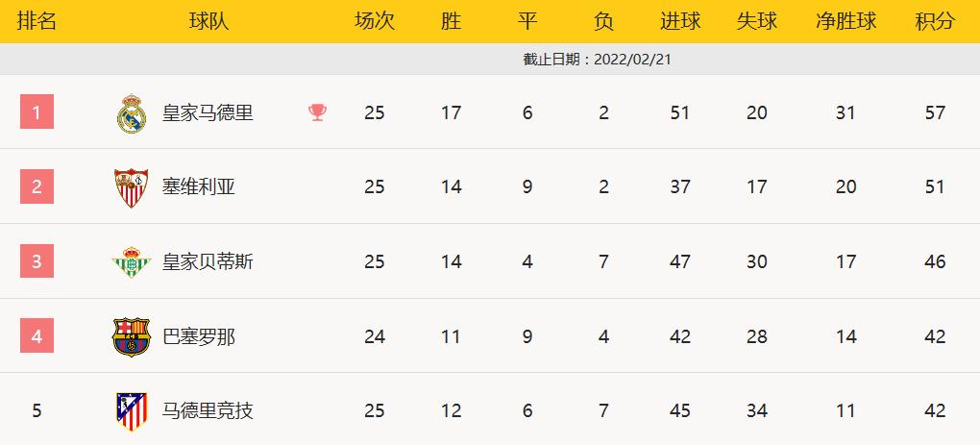Click the 截止日期 2022/02/21 date bar

[594, 59]
